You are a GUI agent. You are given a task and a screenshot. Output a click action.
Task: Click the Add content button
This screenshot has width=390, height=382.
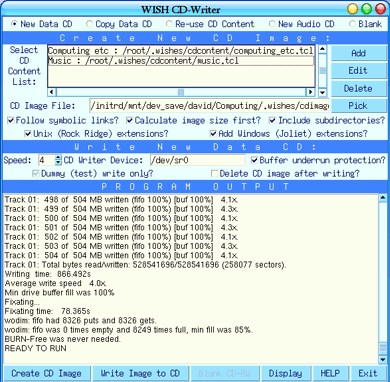[x=358, y=53]
